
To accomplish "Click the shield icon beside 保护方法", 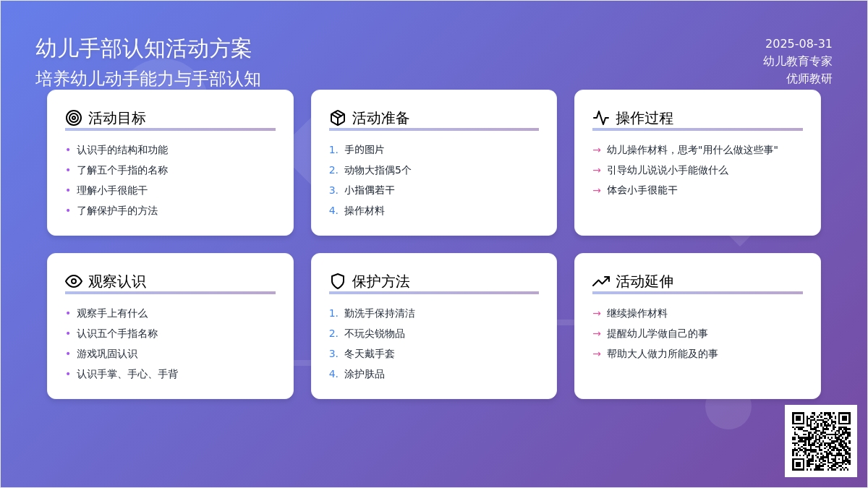I will (x=338, y=281).
